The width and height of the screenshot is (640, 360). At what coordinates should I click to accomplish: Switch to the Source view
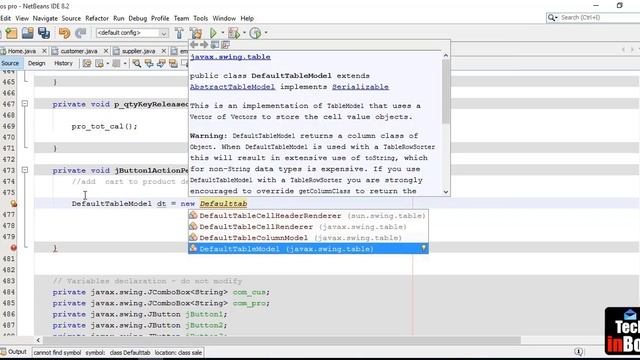(x=10, y=63)
